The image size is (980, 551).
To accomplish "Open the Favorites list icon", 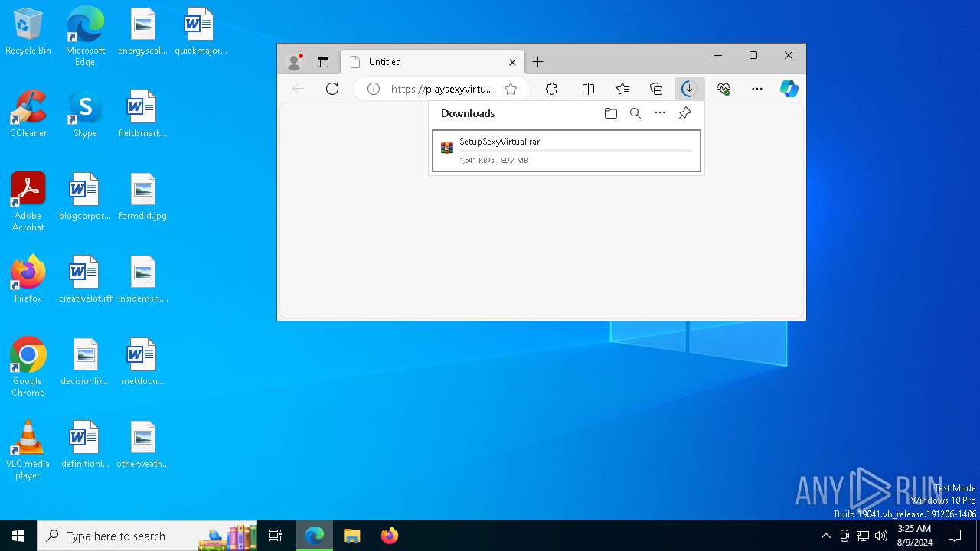I will [x=622, y=89].
